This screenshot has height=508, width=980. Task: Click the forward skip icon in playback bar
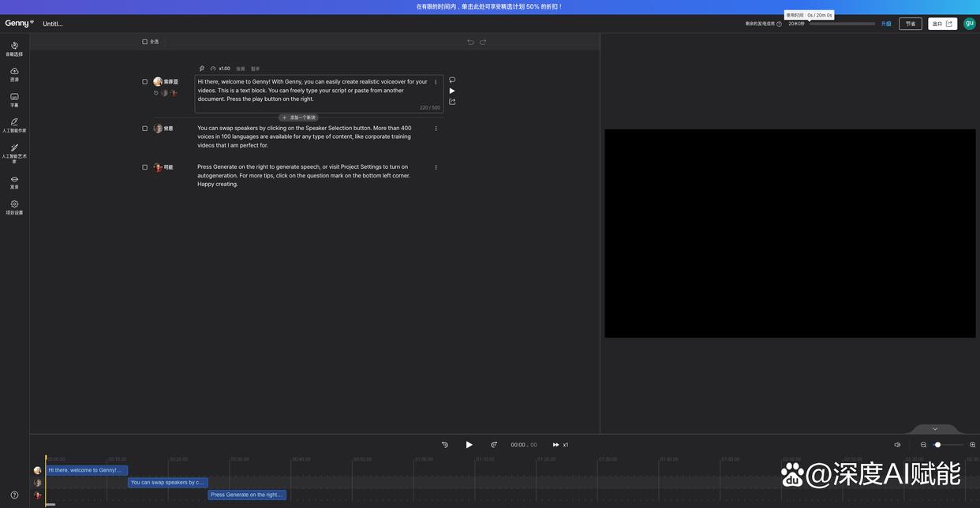coord(494,445)
